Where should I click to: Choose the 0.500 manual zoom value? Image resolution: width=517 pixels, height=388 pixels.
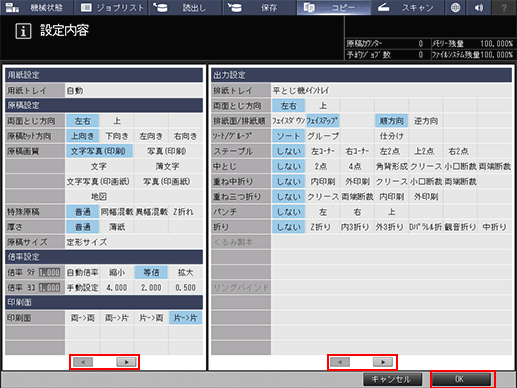(186, 287)
